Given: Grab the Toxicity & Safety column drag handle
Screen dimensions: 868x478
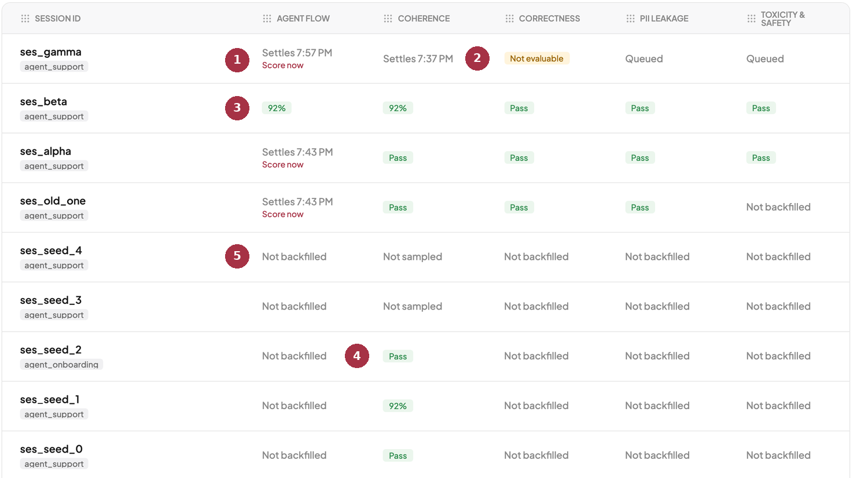Looking at the screenshot, I should tap(751, 19).
